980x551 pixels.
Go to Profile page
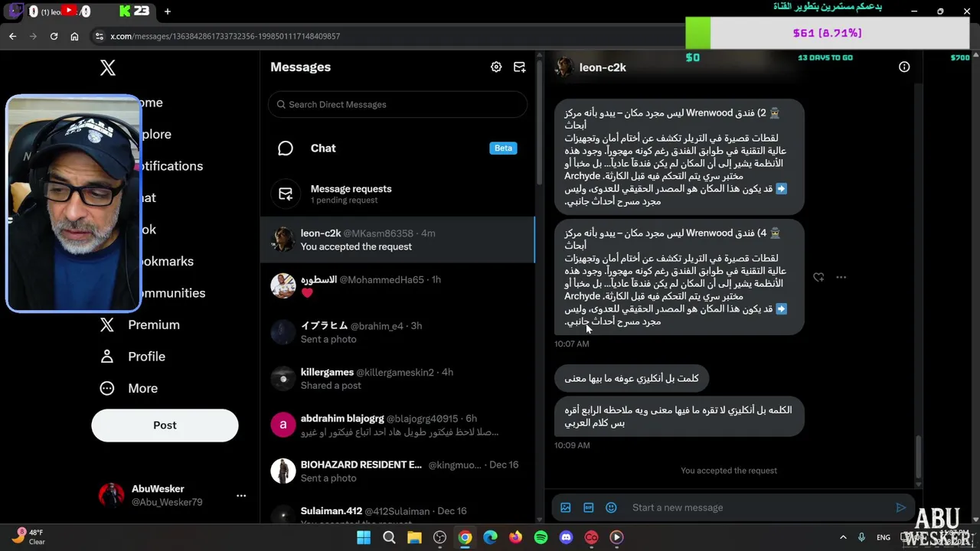point(133,357)
